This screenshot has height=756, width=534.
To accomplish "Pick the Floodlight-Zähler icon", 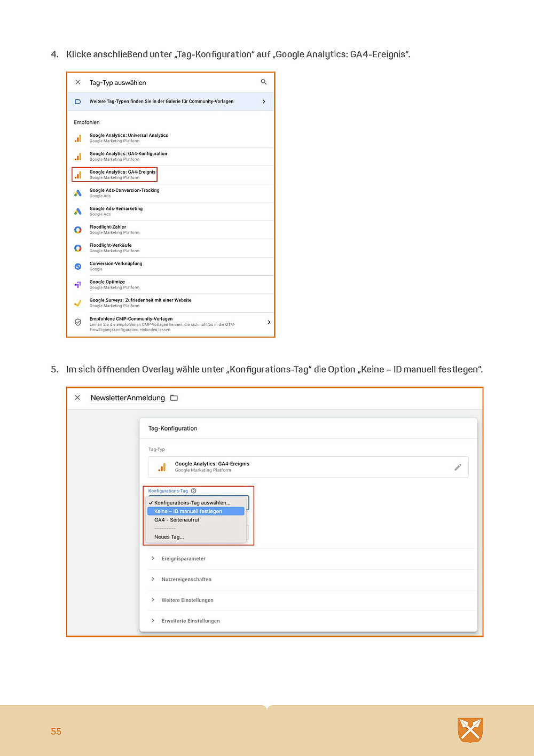I will (x=78, y=230).
